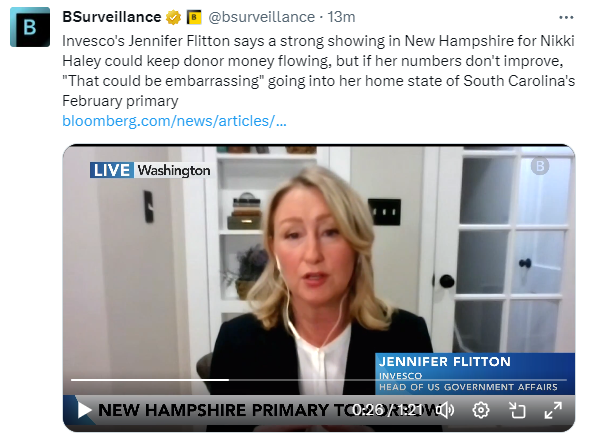Click the Bloomberg watermark in the video corner
The image size is (590, 435).
tap(540, 166)
